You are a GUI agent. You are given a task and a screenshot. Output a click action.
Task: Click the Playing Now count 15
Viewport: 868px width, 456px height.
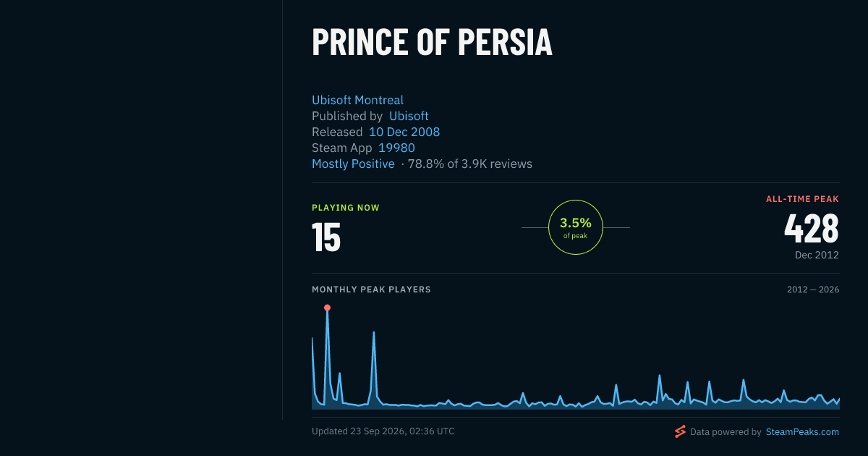tap(326, 237)
